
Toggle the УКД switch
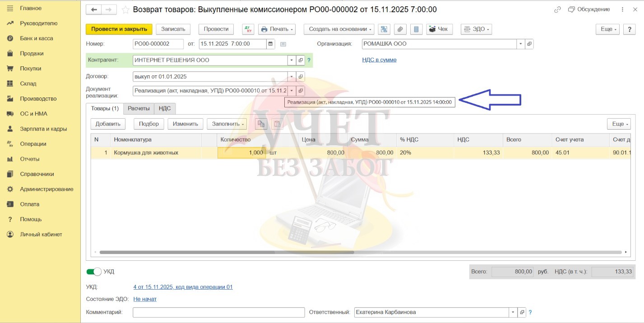tap(94, 272)
